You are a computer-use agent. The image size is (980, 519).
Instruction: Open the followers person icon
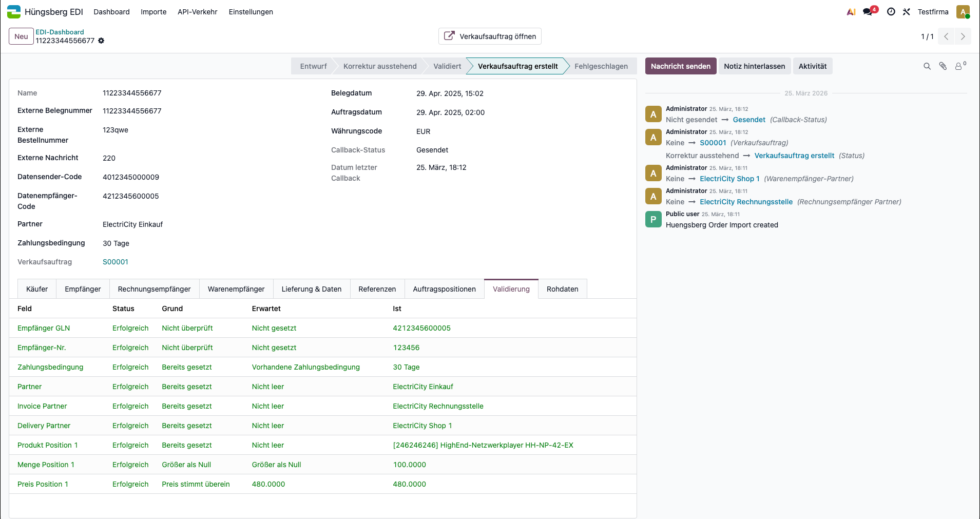tap(958, 66)
